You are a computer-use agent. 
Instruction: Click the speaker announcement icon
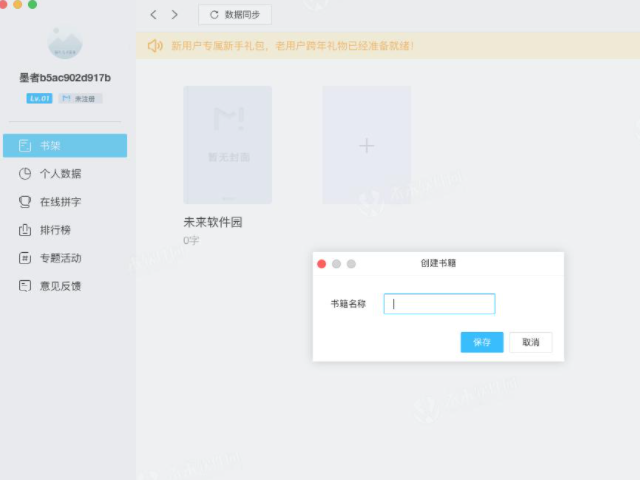point(155,46)
